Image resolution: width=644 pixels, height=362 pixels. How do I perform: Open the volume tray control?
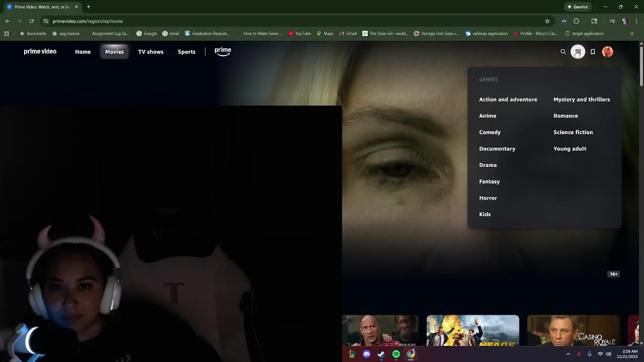[608, 354]
